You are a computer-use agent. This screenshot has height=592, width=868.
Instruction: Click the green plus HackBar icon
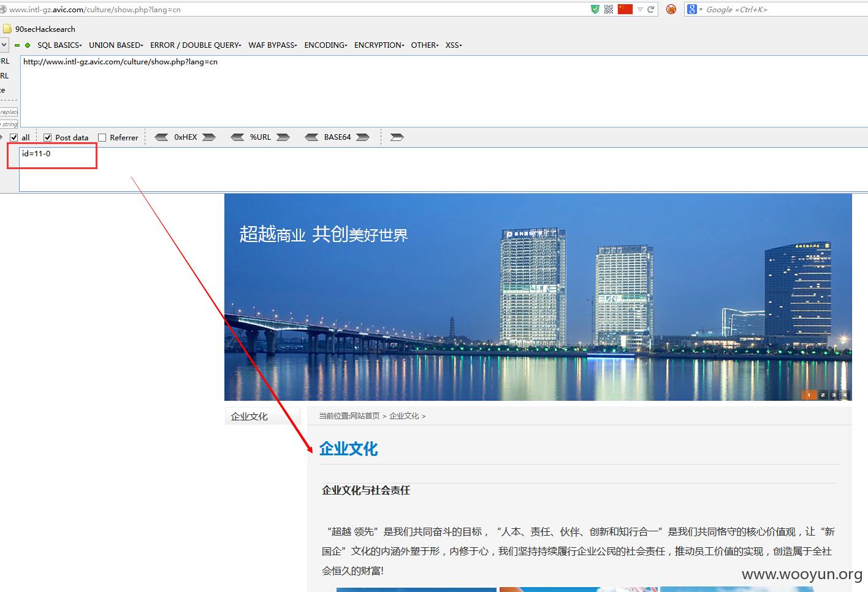click(28, 45)
